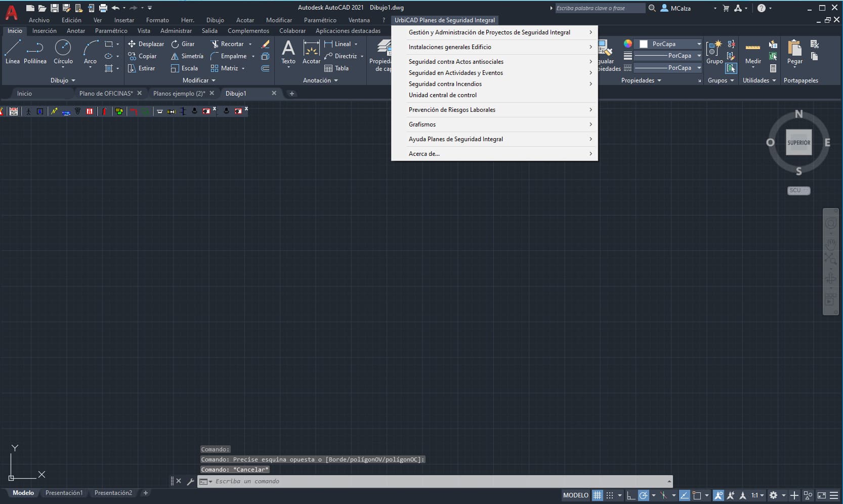
Task: Click the Save icon in quick access toolbar
Action: [x=54, y=8]
